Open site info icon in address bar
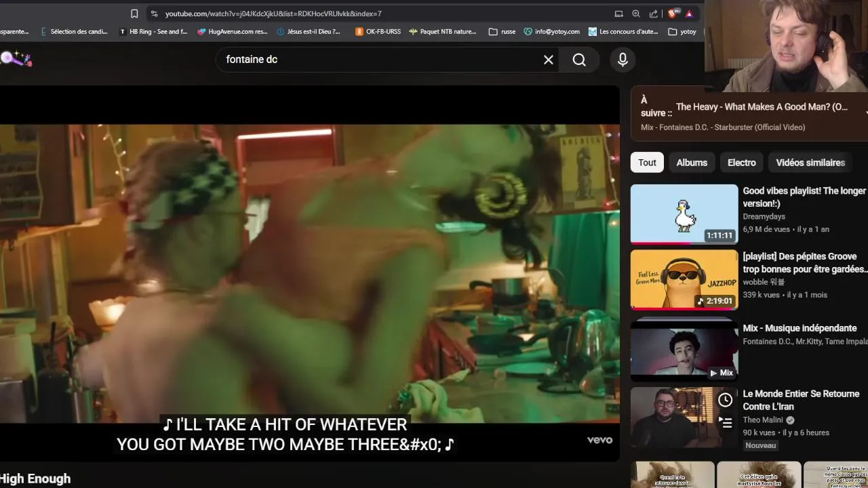 (x=155, y=14)
